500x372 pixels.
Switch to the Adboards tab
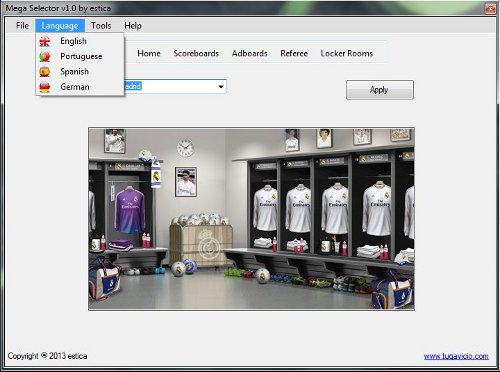click(250, 53)
